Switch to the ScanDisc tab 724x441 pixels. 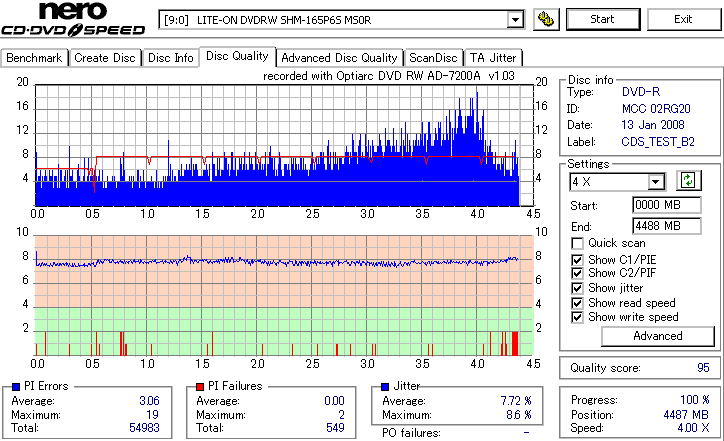click(x=433, y=58)
